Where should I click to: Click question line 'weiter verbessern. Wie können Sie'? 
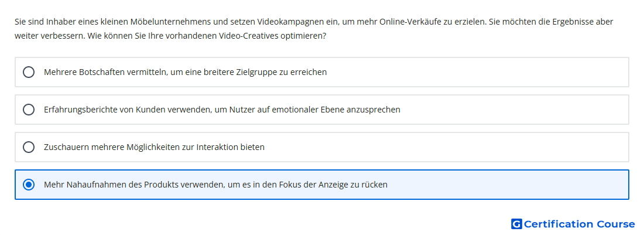pyautogui.click(x=170, y=36)
